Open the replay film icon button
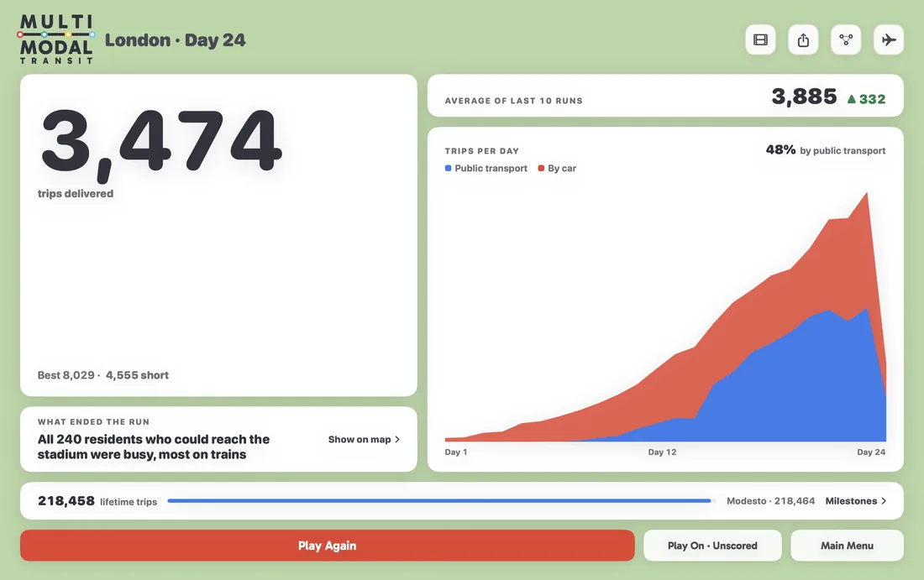 760,40
